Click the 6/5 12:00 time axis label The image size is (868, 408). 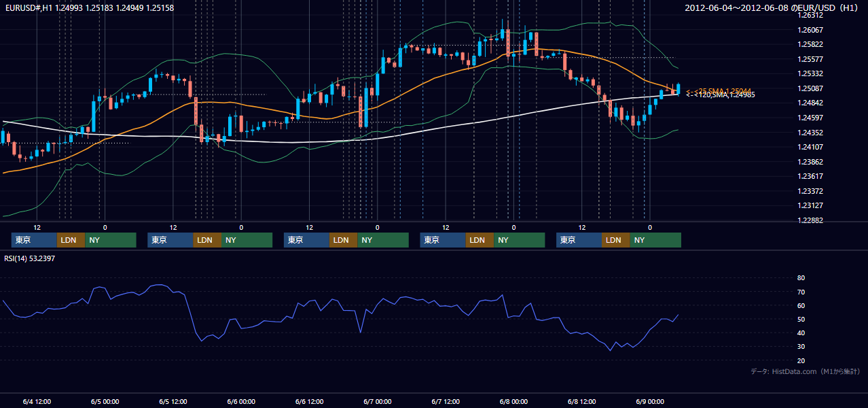(x=173, y=401)
